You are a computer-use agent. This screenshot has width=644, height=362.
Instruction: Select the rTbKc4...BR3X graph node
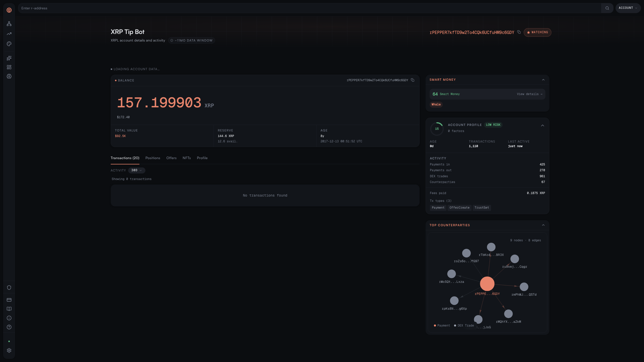(x=491, y=247)
